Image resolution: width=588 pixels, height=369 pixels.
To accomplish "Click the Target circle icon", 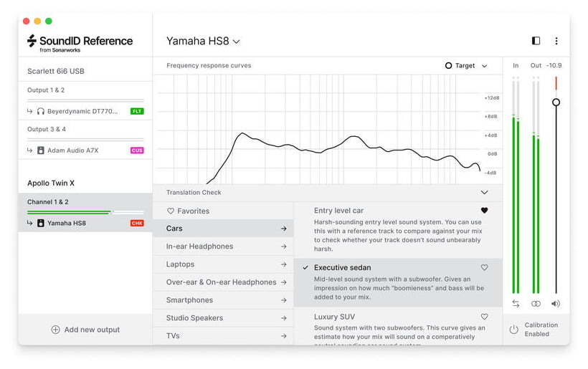I will [x=448, y=65].
